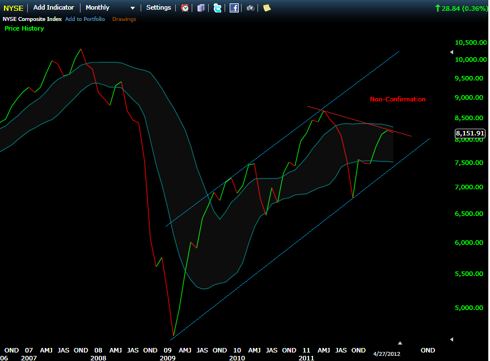Screen dimensions: 490x361
Task: Share the chart via Facebook icon
Action: [x=234, y=8]
